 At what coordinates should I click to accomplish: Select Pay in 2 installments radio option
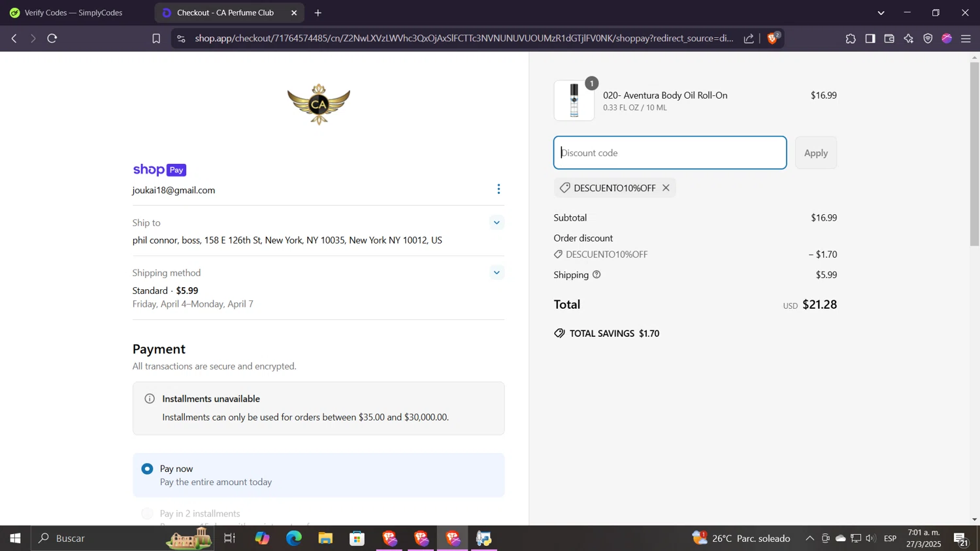coord(148,514)
